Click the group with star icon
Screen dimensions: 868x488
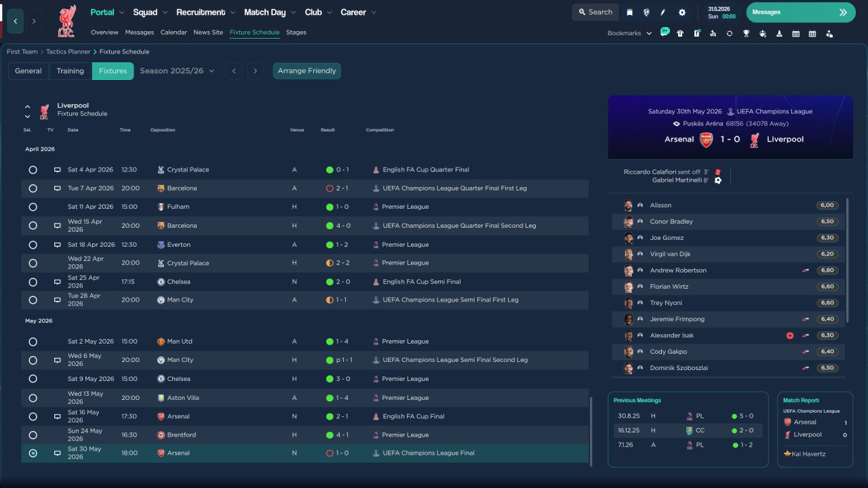[x=763, y=33]
